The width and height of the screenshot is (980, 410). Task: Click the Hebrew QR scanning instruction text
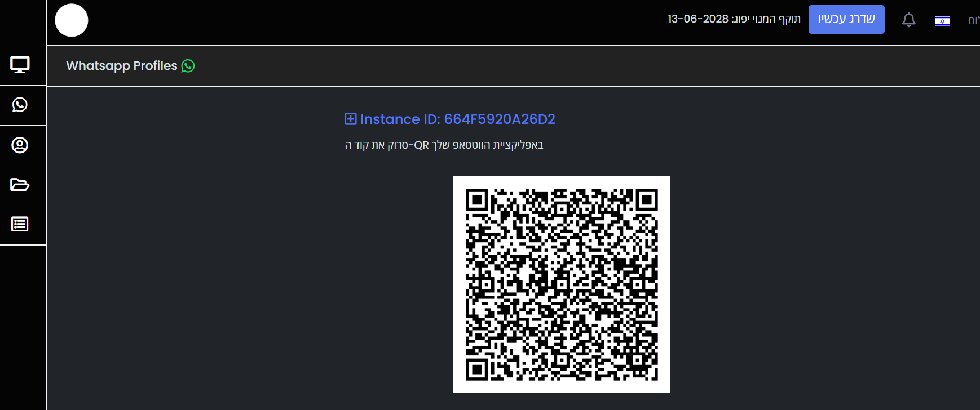444,145
